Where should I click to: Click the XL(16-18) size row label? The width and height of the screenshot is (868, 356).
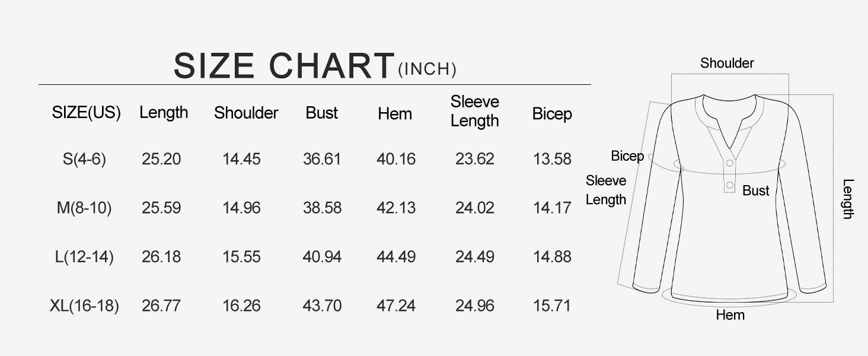pos(84,306)
